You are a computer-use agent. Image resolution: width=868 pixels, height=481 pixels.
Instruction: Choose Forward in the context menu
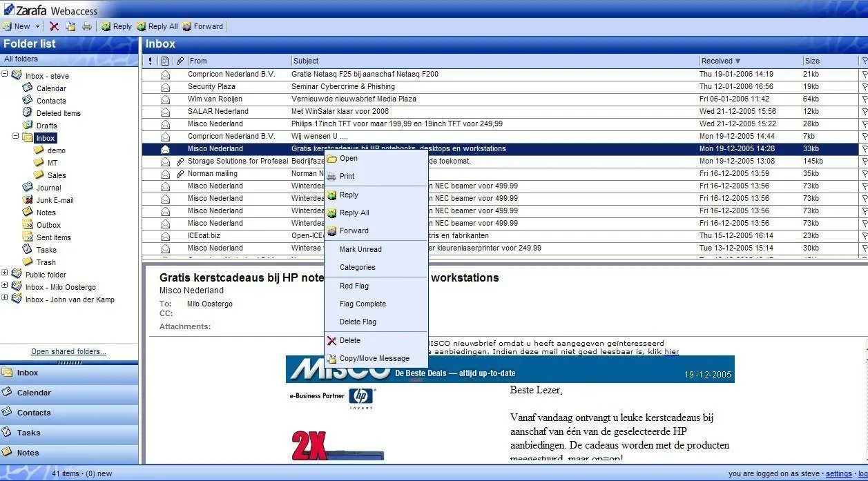tap(376, 230)
